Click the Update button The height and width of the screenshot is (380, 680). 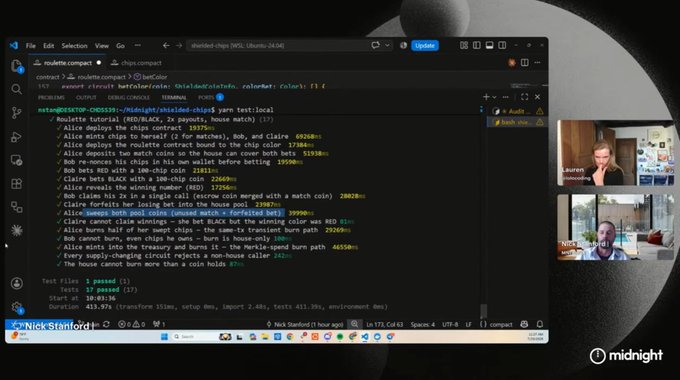pyautogui.click(x=425, y=46)
